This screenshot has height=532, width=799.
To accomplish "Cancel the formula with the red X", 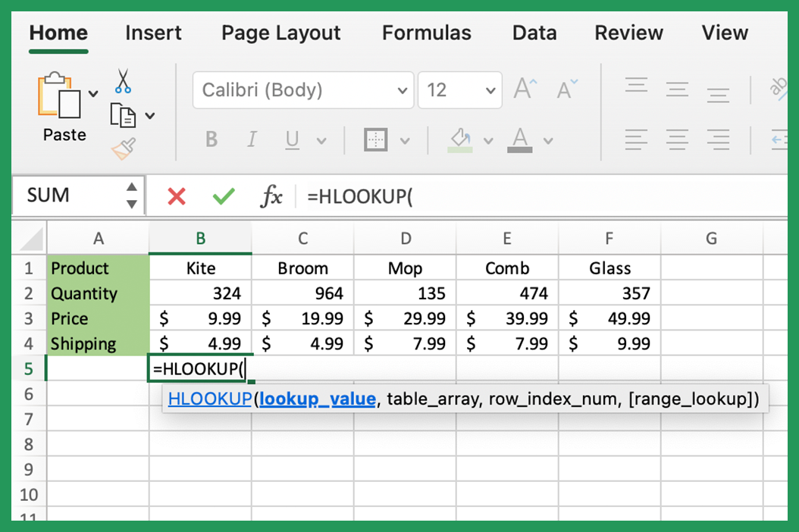I will click(x=175, y=196).
